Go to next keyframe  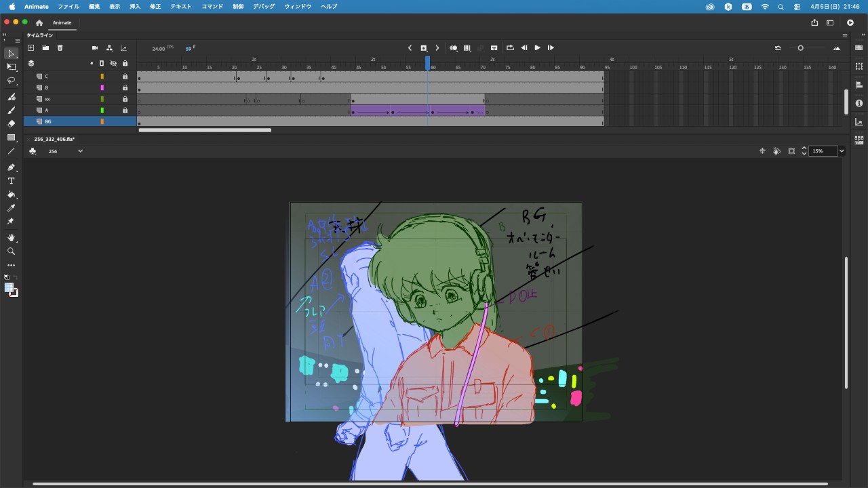click(x=437, y=48)
